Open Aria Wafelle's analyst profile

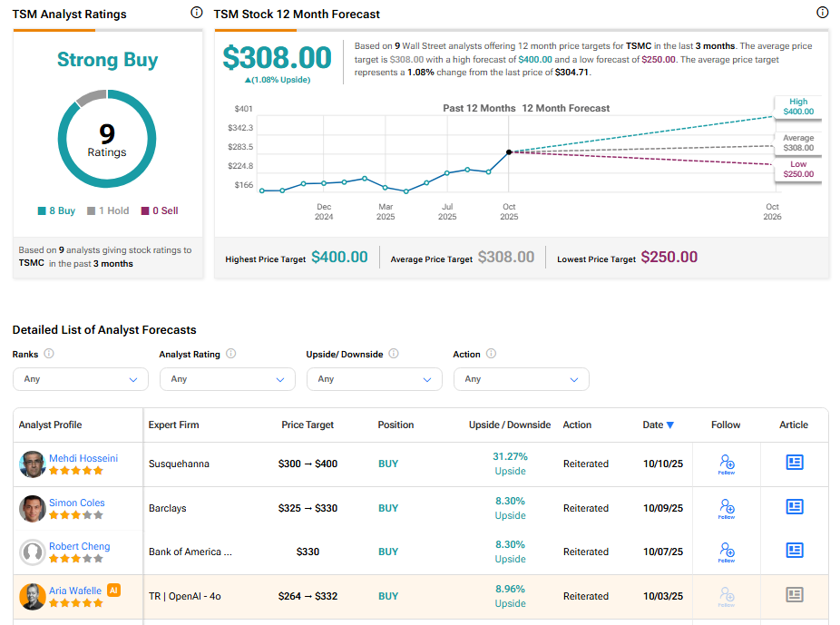tap(75, 591)
